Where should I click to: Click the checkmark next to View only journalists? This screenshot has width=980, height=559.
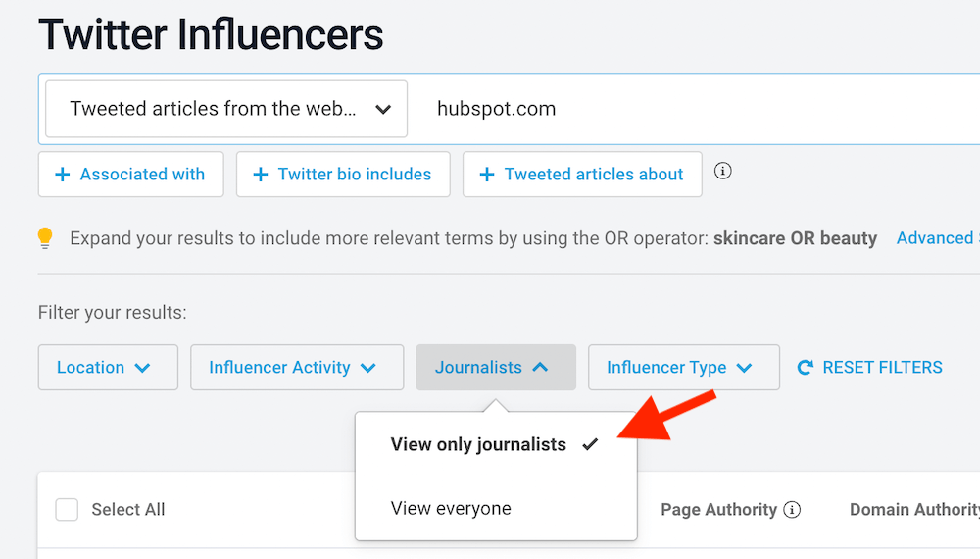pos(589,444)
